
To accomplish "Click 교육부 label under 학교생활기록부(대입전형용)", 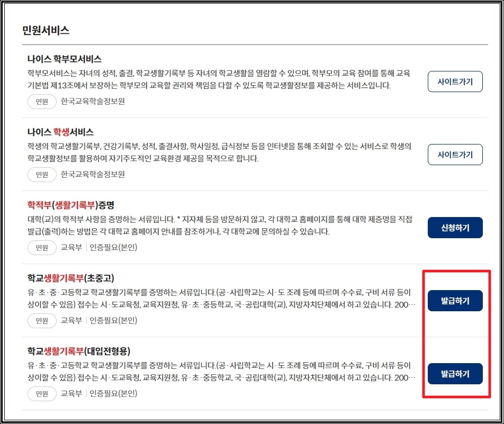I will tap(71, 393).
